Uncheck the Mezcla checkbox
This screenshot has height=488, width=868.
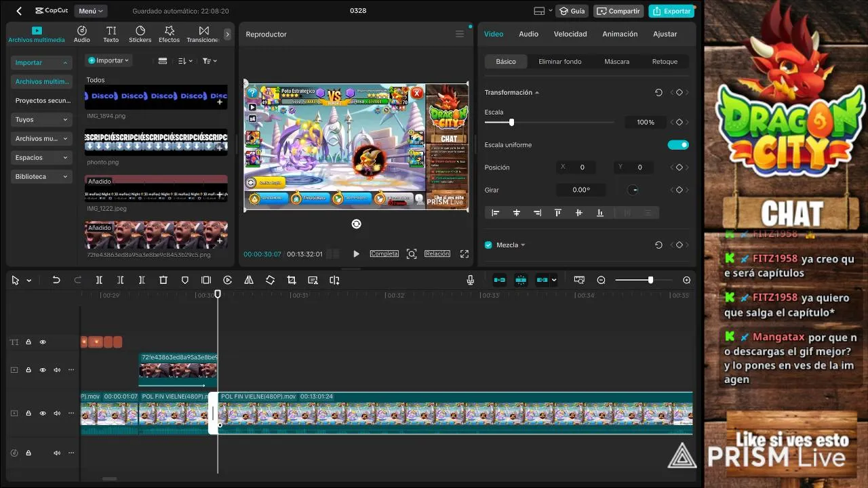[488, 245]
